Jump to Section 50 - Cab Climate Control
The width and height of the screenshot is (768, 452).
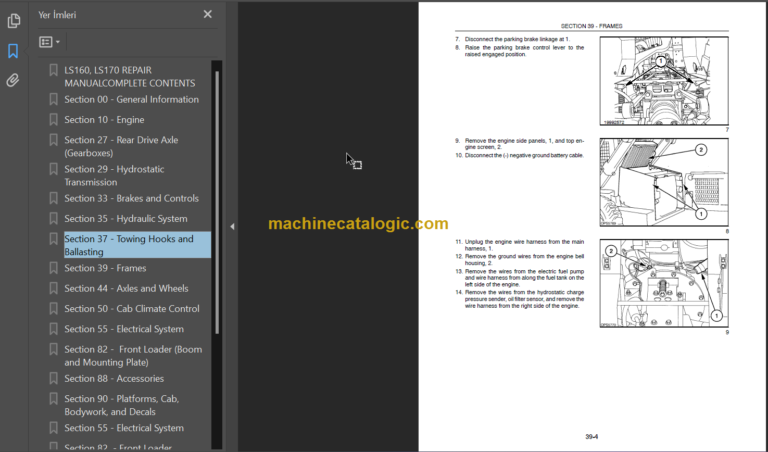[132, 309]
